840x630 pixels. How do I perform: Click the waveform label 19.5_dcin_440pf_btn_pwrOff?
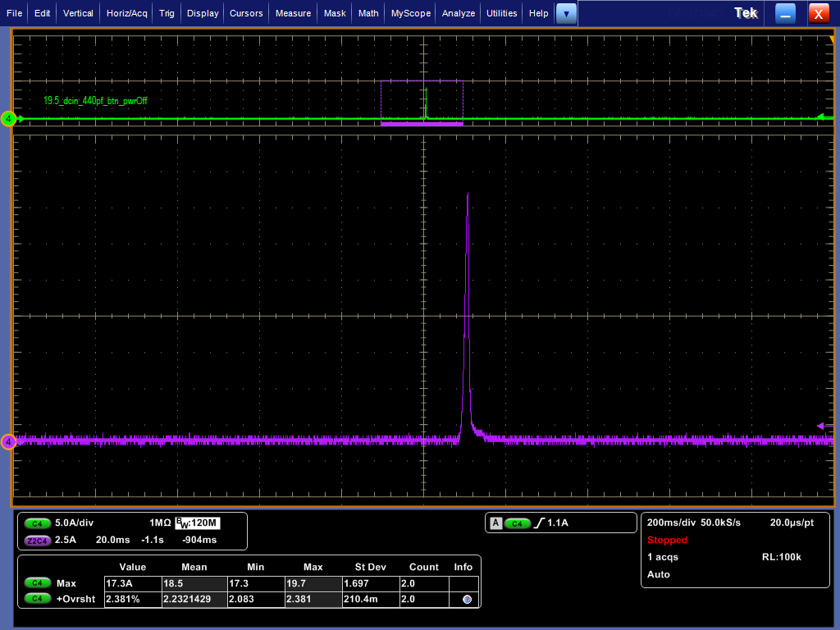coord(95,101)
